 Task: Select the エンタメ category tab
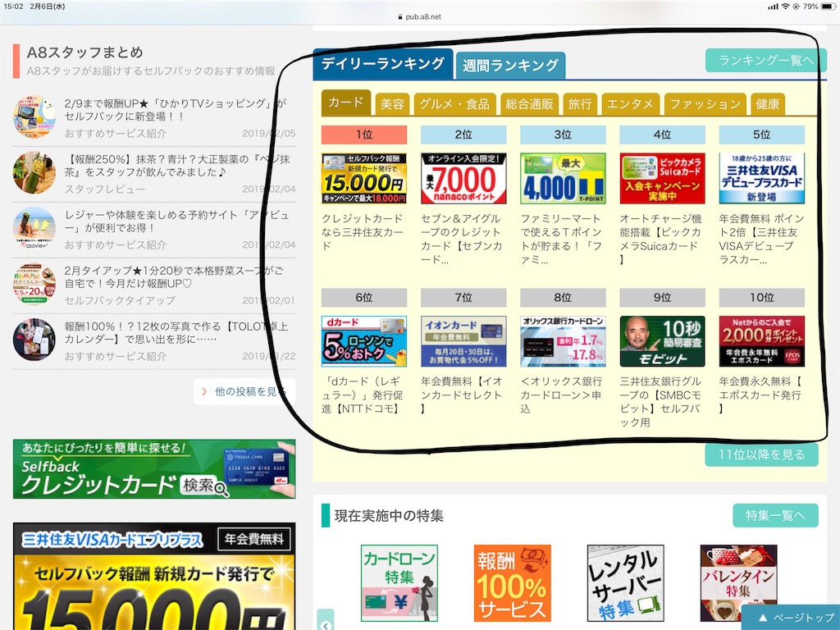pyautogui.click(x=630, y=104)
